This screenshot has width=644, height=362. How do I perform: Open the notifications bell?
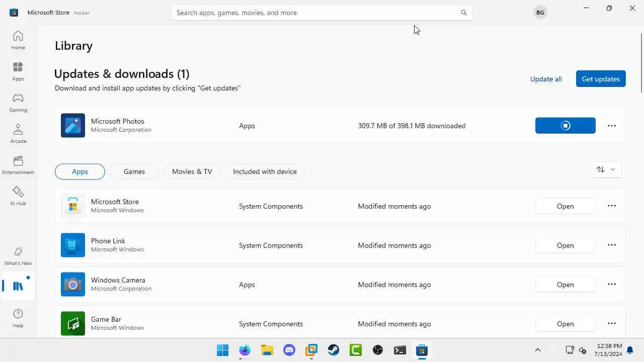(630, 350)
